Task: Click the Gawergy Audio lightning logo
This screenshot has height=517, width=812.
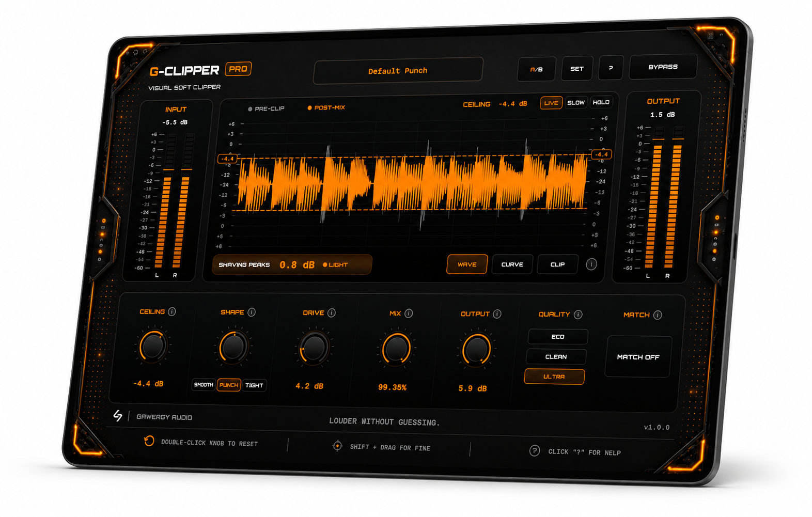Action: click(118, 415)
